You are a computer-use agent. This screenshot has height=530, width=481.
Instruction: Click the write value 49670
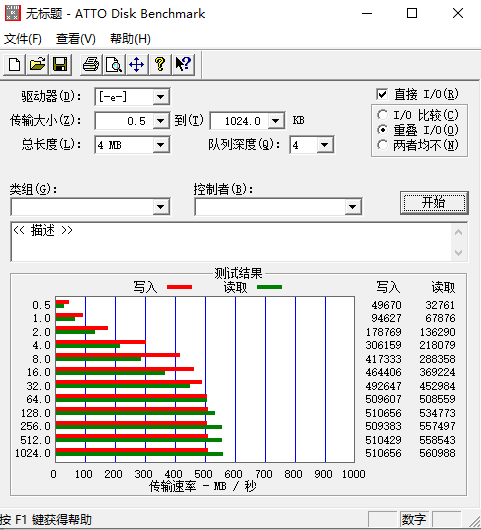(x=386, y=305)
